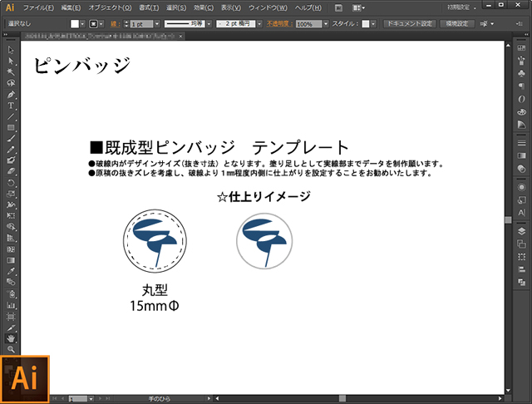Click the Go to Bridge button
This screenshot has height=404, width=532.
pyautogui.click(x=338, y=7)
